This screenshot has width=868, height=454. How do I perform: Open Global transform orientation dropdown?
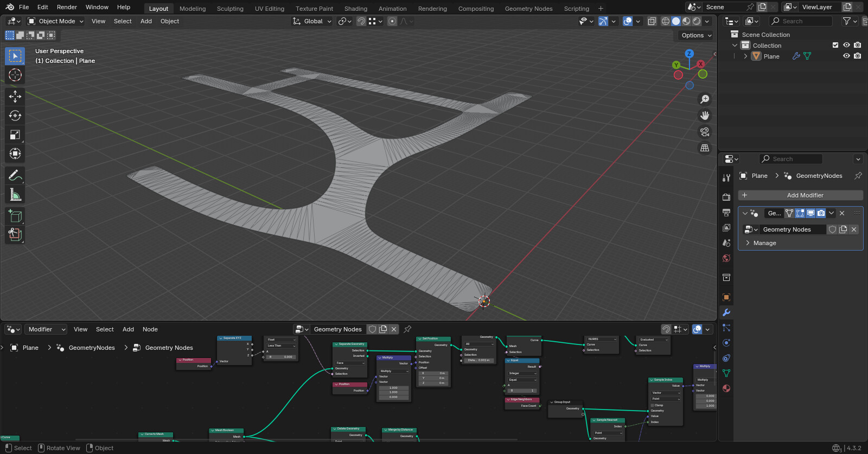312,21
